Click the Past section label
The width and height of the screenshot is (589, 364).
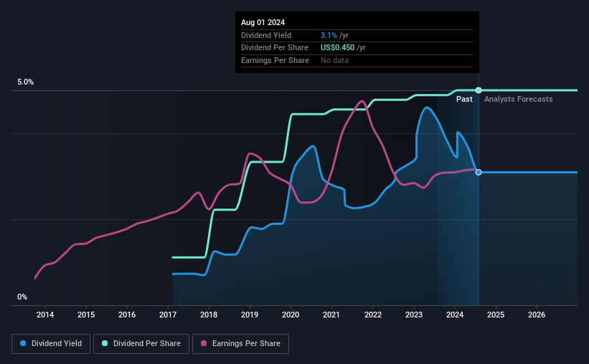pos(464,99)
